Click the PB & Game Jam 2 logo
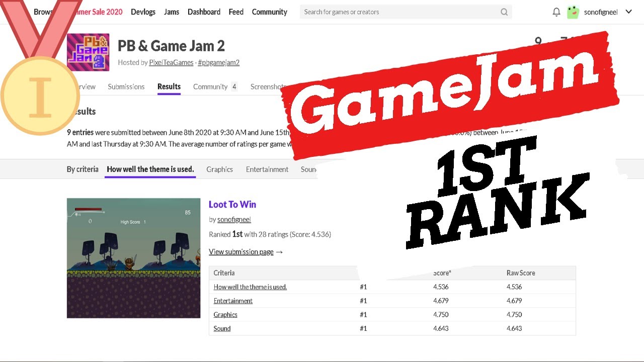 click(88, 52)
